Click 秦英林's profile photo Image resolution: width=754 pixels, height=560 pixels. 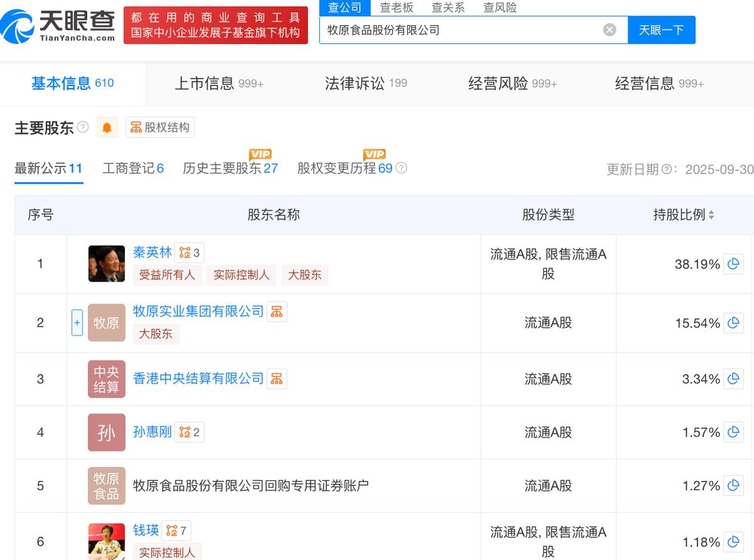[x=106, y=263]
